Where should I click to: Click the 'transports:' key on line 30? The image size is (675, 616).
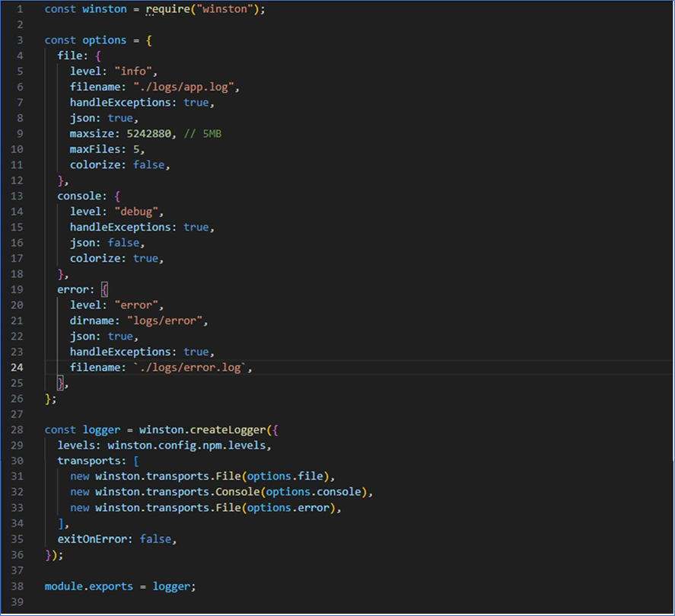[x=91, y=461]
